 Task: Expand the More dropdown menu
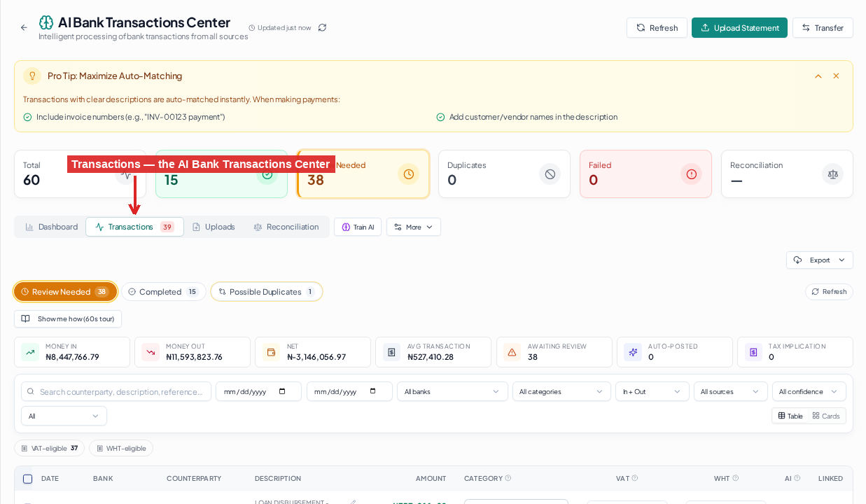coord(414,227)
